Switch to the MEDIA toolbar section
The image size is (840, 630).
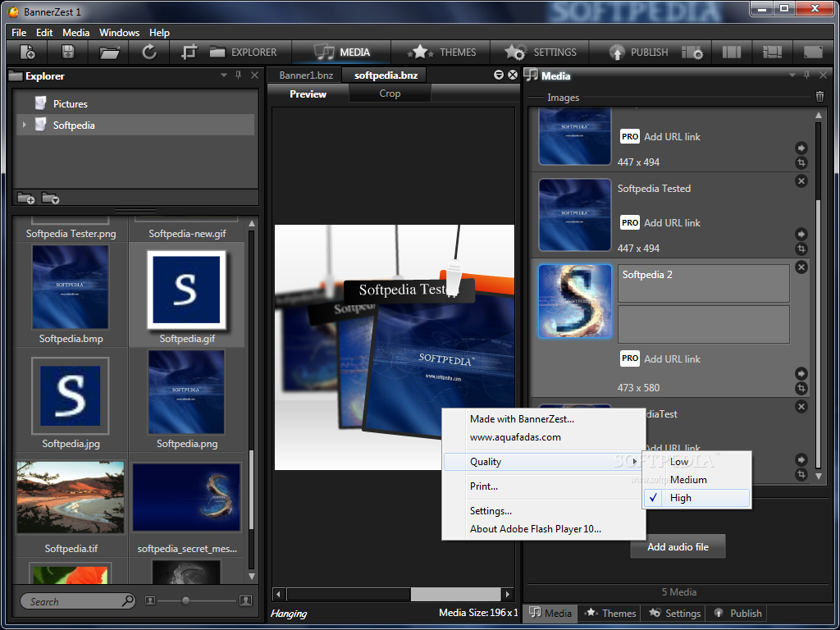(x=342, y=52)
